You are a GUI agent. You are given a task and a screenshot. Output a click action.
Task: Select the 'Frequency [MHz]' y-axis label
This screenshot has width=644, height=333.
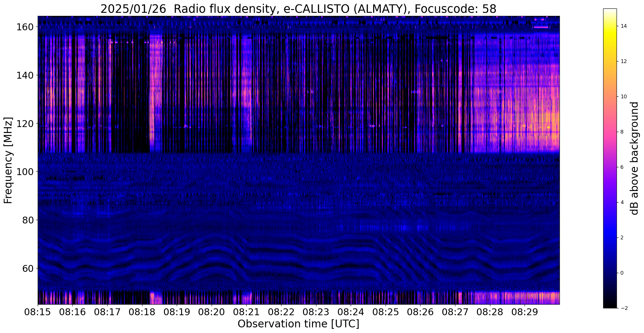[8, 160]
